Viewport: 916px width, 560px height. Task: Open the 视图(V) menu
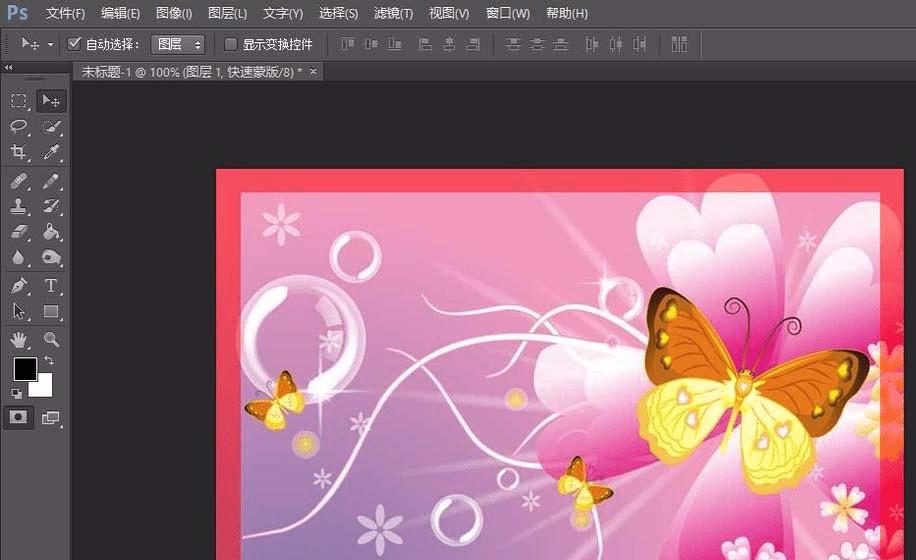point(449,13)
